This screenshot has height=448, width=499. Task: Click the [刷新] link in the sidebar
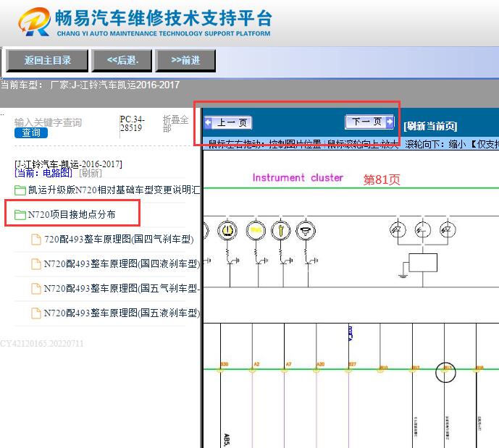(x=91, y=173)
